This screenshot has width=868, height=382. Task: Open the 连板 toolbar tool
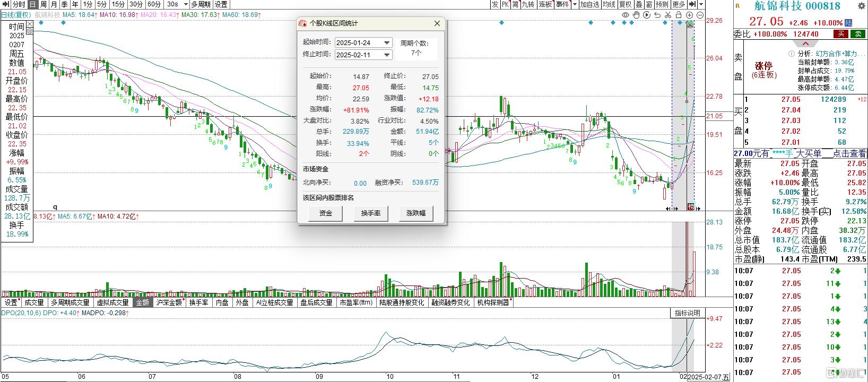545,4
